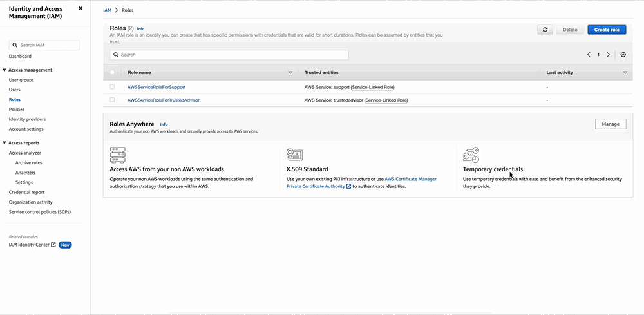Open the AWSServiceRoleForTrustedAdvisor role link
Viewport: 644px width, 315px height.
pyautogui.click(x=164, y=100)
